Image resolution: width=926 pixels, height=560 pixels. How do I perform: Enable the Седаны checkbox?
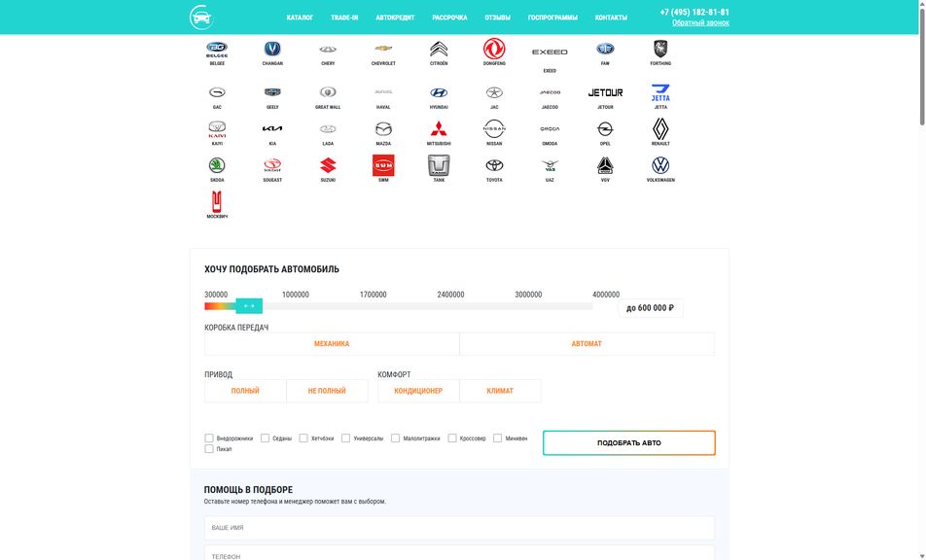265,437
